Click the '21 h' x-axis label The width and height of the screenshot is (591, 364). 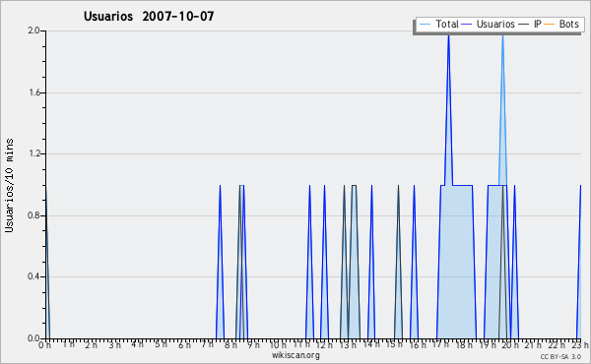(534, 344)
